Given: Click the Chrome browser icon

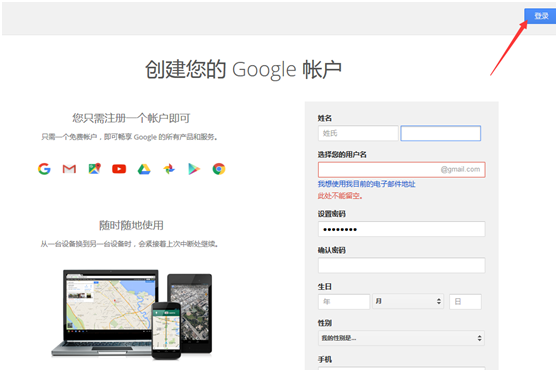Looking at the screenshot, I should (219, 169).
